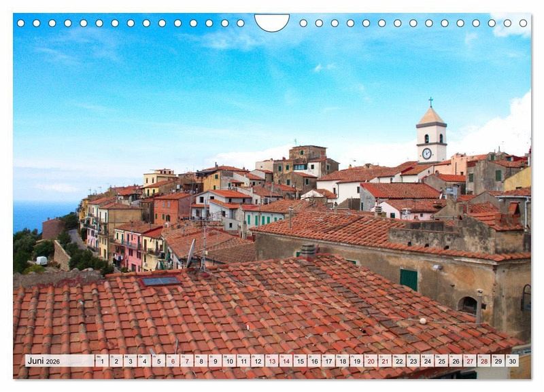Click the cross atop the bell tower
The height and width of the screenshot is (392, 544).
click(430, 102)
